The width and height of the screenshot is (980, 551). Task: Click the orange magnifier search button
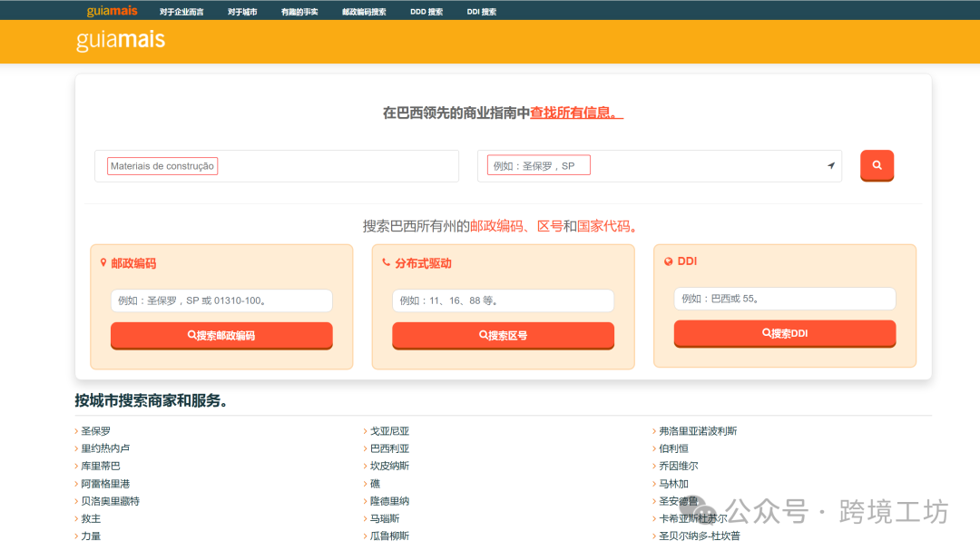[876, 165]
